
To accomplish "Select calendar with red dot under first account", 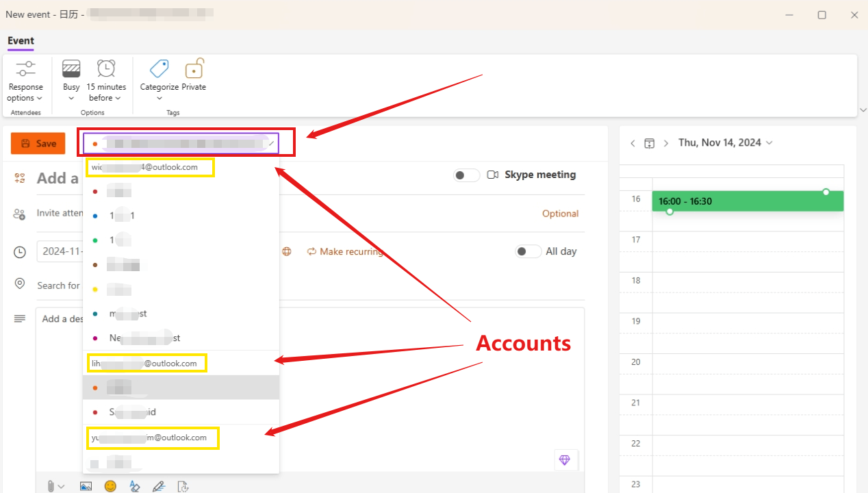I will [x=181, y=191].
